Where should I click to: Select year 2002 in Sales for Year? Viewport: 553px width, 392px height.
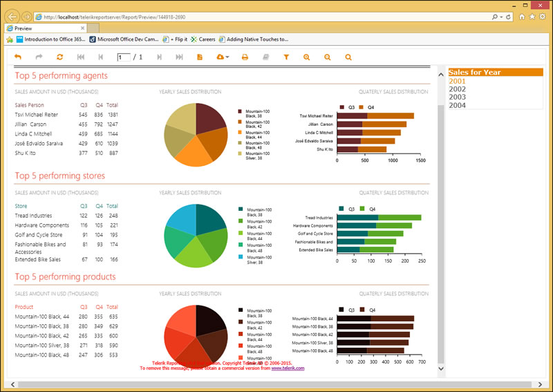coord(457,89)
